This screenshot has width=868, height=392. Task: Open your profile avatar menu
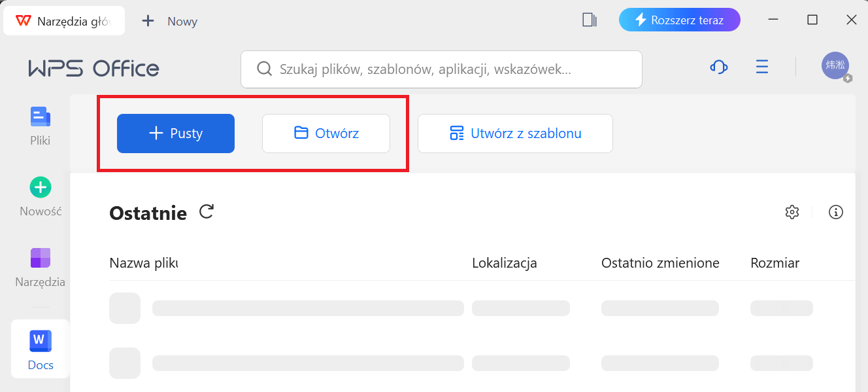(835, 65)
